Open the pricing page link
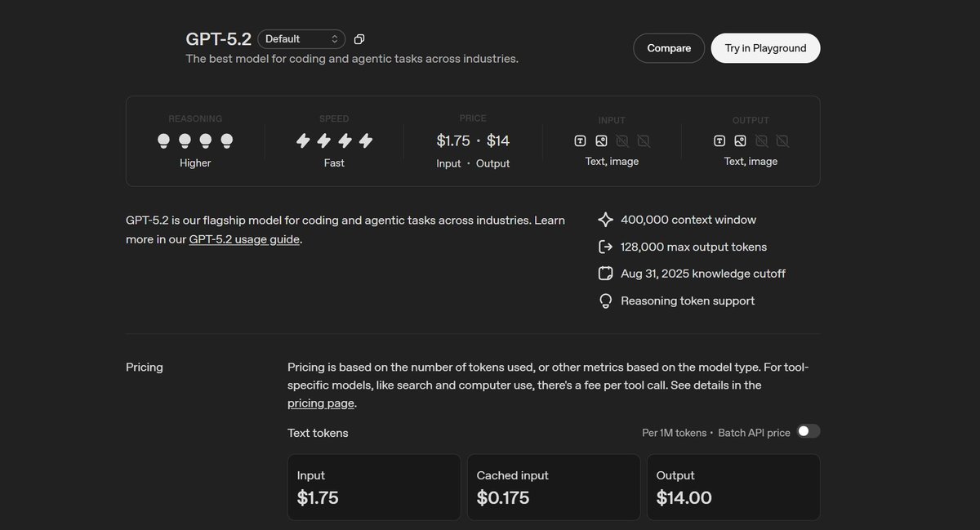This screenshot has width=980, height=530. point(321,403)
